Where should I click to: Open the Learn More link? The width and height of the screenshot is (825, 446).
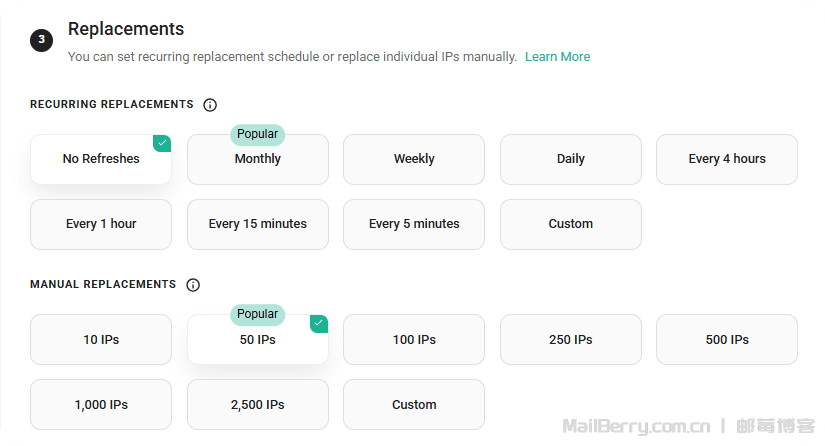tap(557, 57)
